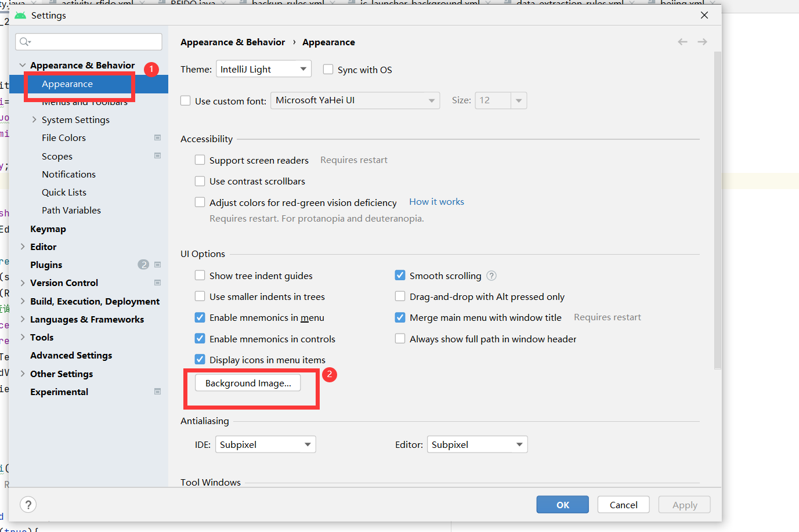Image resolution: width=799 pixels, height=532 pixels.
Task: Enable the "Sync with OS" checkbox
Action: pyautogui.click(x=328, y=69)
